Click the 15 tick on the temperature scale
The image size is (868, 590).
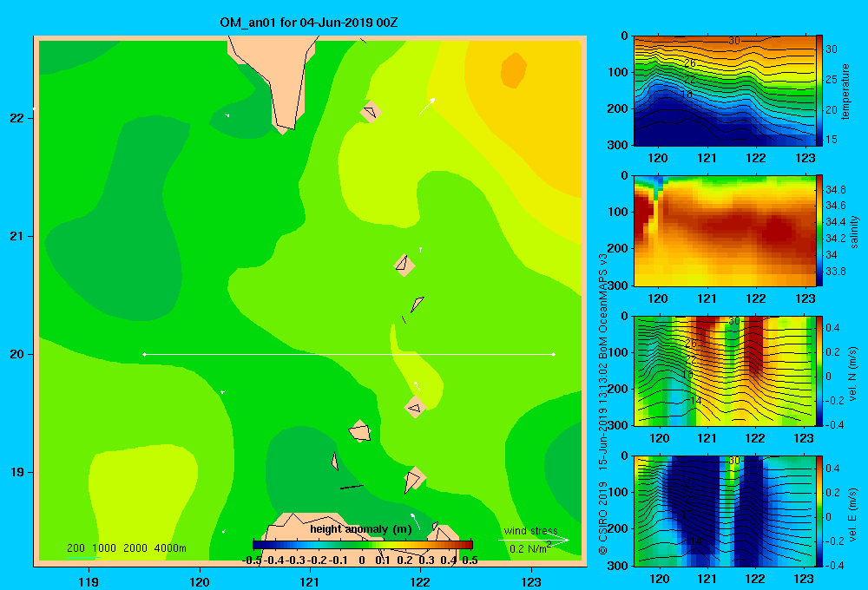click(831, 140)
